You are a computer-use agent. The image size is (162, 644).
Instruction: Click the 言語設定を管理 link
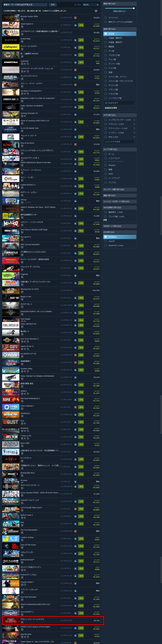click(x=111, y=108)
